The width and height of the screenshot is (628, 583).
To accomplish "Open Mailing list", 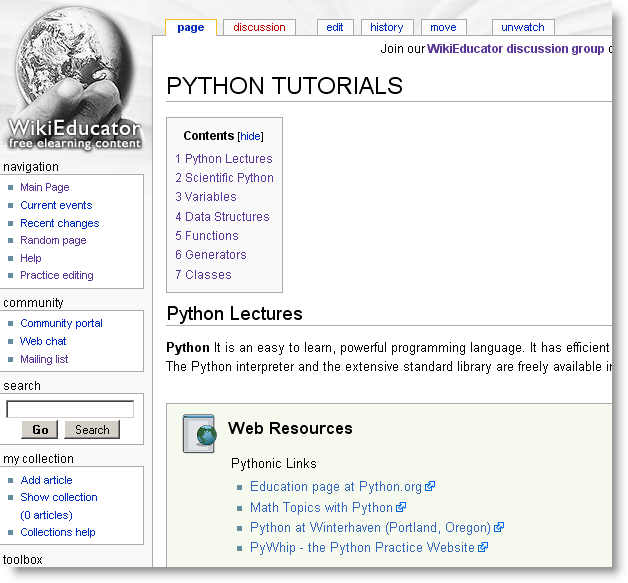I will 44,359.
